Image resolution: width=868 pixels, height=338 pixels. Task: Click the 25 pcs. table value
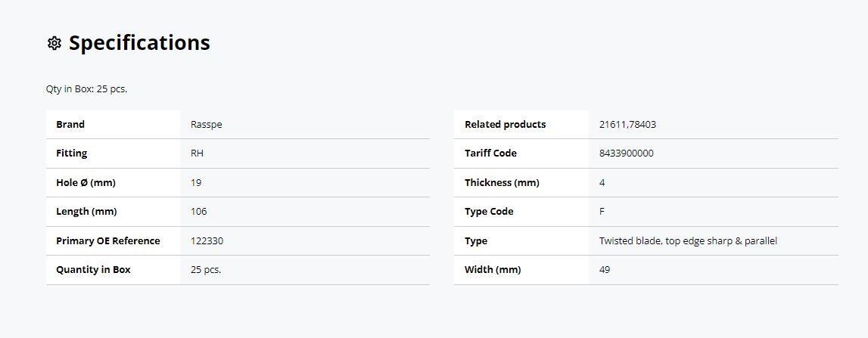coord(205,270)
